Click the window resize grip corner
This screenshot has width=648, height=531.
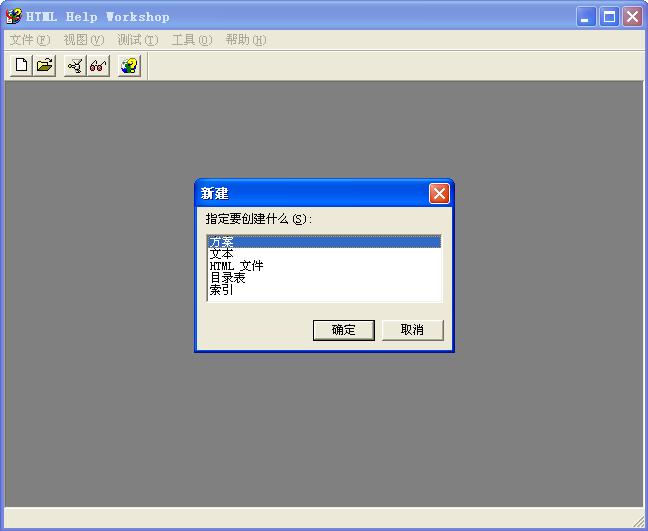click(x=638, y=521)
